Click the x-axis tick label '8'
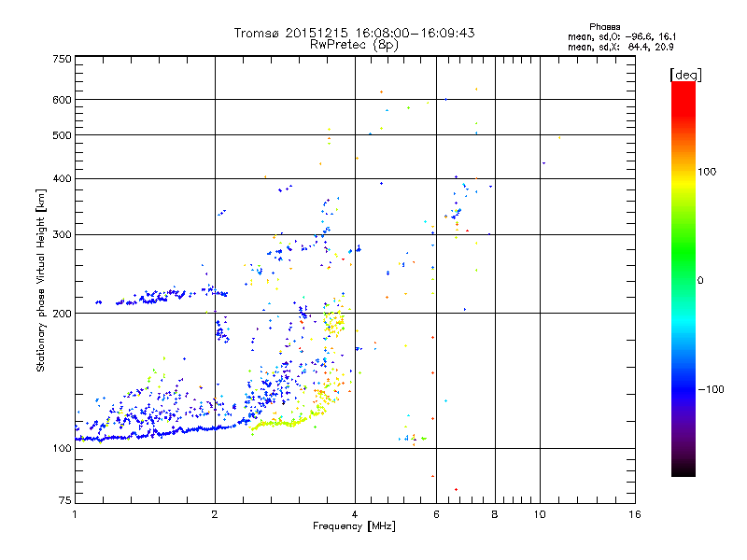This screenshot has height=560, width=747. point(495,514)
